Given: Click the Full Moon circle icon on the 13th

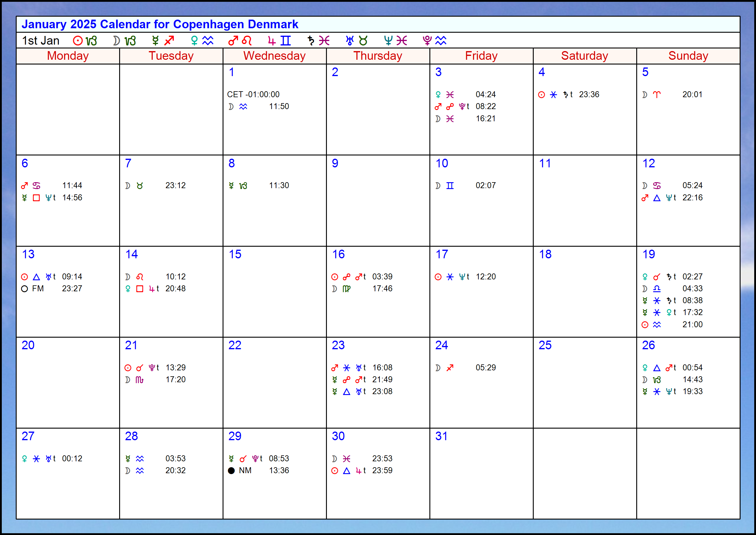Looking at the screenshot, I should (x=24, y=289).
